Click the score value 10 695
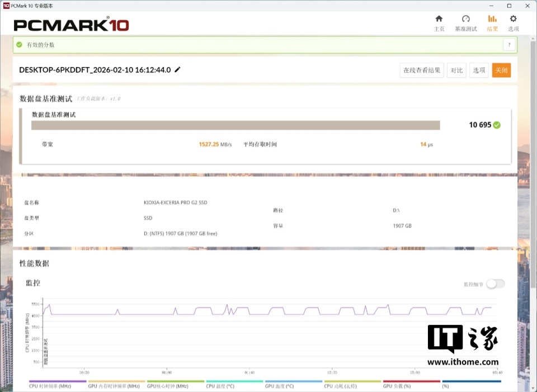The height and width of the screenshot is (392, 537). (x=480, y=125)
